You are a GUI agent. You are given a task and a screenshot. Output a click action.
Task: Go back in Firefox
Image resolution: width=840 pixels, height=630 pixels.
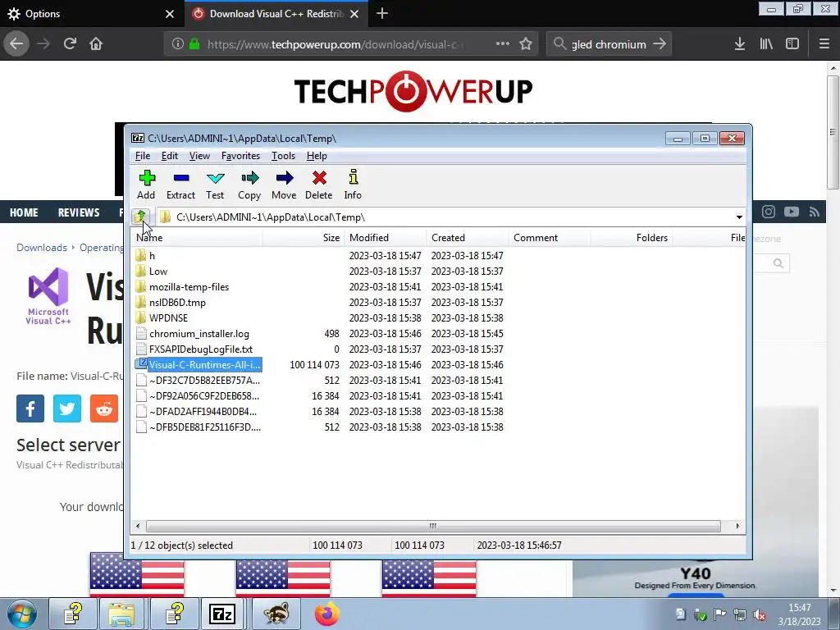point(16,44)
